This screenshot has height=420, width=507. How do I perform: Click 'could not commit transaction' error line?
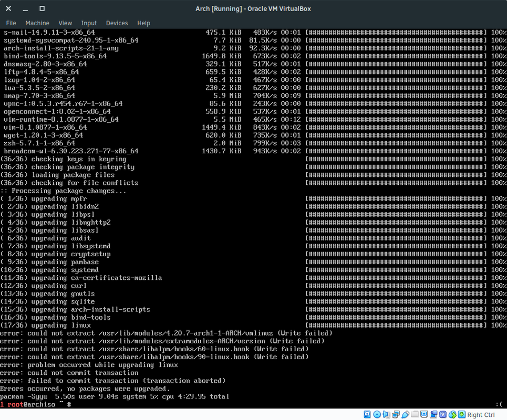69,373
